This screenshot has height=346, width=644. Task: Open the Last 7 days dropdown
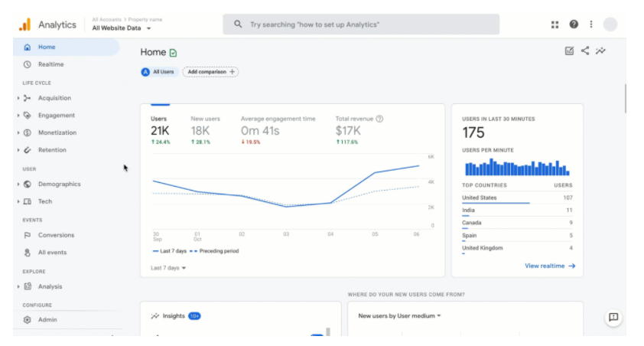coord(168,268)
